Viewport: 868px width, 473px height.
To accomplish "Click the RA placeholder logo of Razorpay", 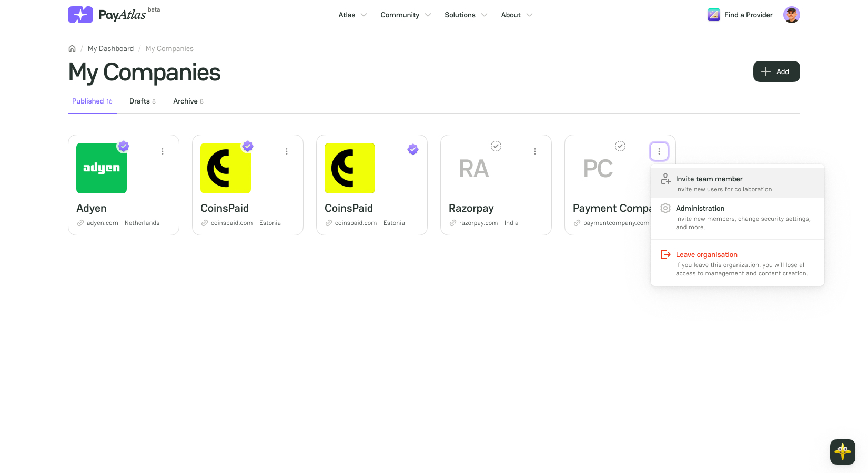I will tap(474, 168).
